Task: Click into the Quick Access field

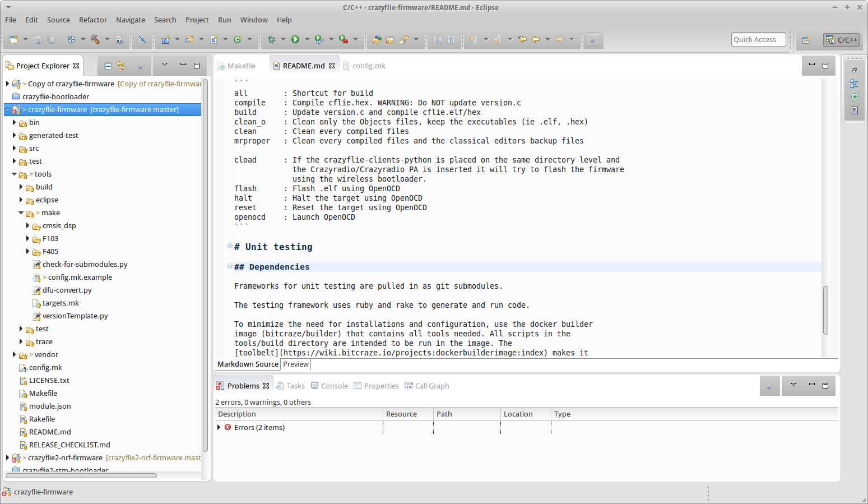Action: click(x=758, y=39)
